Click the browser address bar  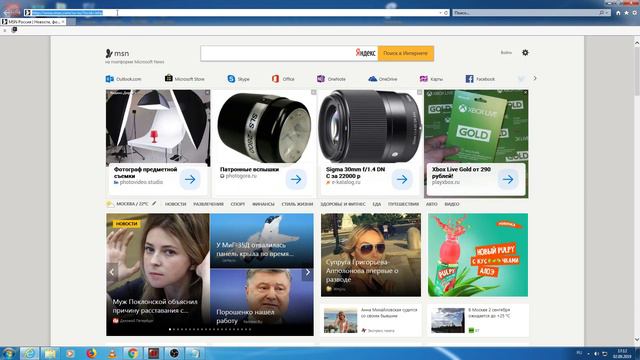tap(237, 13)
